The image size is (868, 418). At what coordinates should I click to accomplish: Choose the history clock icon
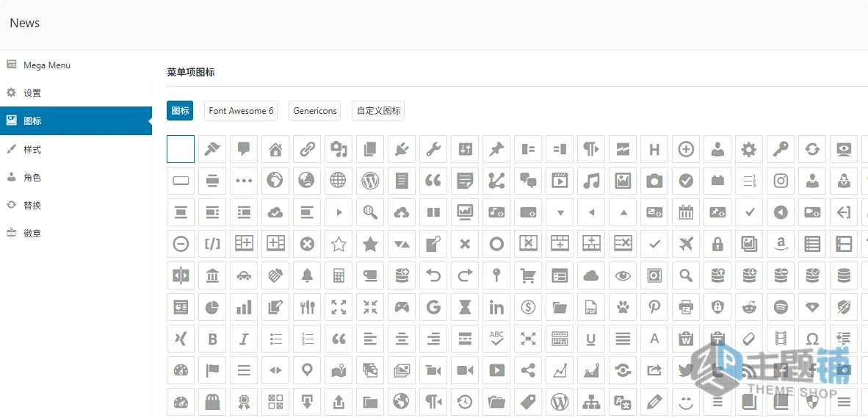point(464,401)
